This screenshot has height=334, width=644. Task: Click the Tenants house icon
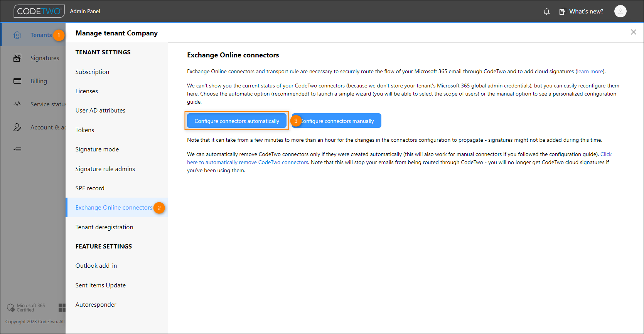point(17,35)
